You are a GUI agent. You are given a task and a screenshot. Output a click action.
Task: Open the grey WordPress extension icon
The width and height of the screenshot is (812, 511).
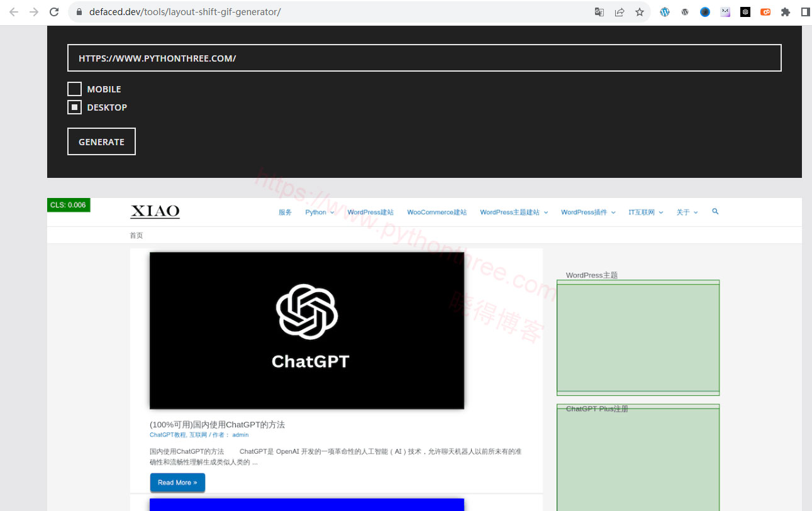pyautogui.click(x=685, y=12)
